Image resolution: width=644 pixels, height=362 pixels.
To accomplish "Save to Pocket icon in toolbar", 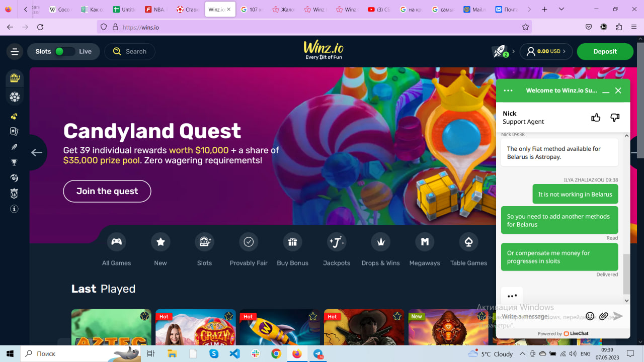I will click(x=589, y=27).
